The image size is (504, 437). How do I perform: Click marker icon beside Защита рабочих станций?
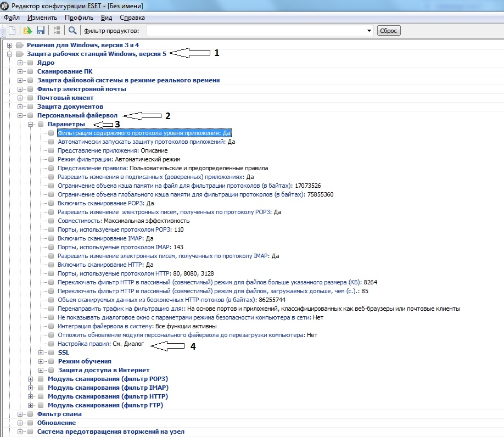pyautogui.click(x=20, y=54)
